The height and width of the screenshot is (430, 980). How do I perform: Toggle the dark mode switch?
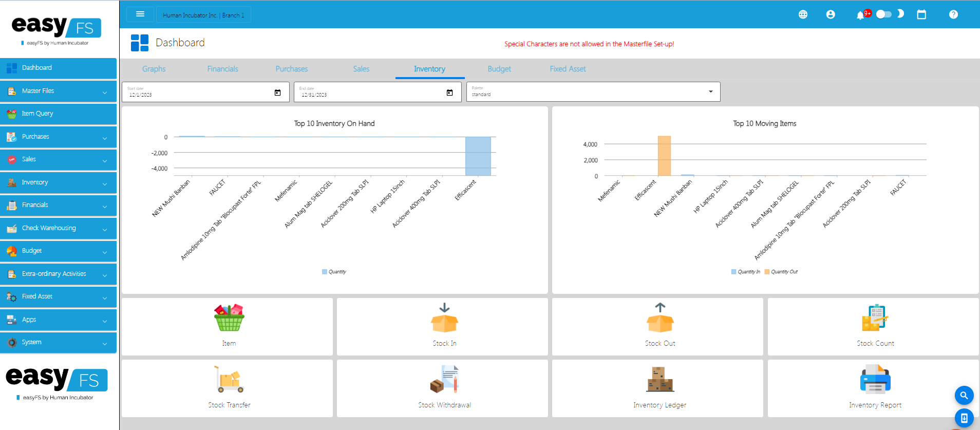[x=884, y=14]
